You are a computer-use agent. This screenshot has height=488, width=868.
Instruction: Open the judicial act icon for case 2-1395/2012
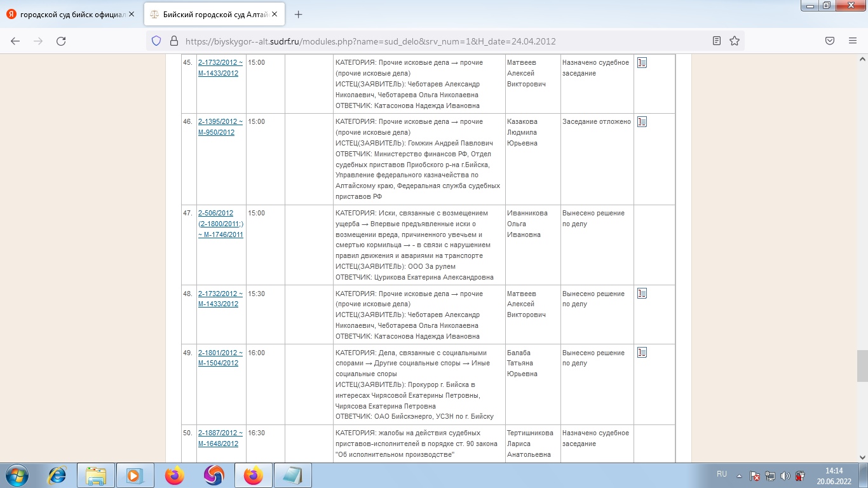(x=643, y=121)
